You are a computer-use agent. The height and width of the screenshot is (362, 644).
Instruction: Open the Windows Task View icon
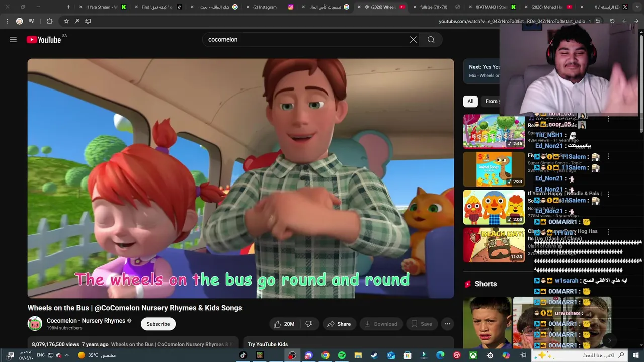523,355
